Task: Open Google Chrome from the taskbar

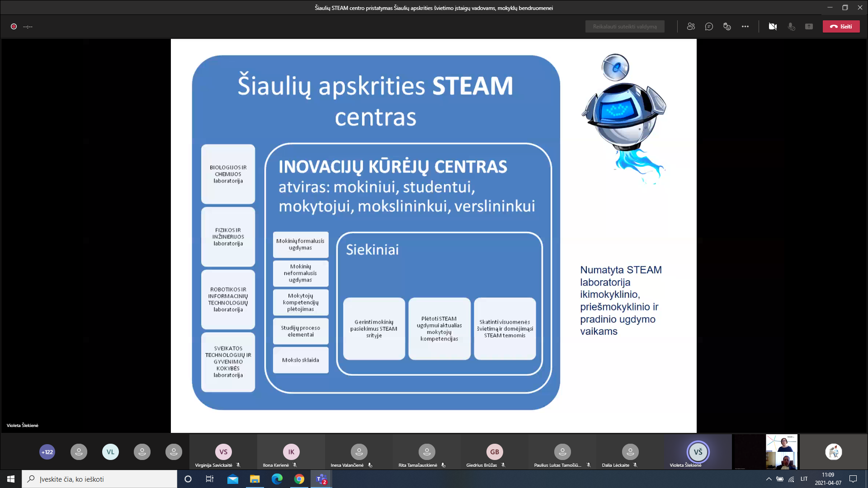Action: click(x=299, y=479)
